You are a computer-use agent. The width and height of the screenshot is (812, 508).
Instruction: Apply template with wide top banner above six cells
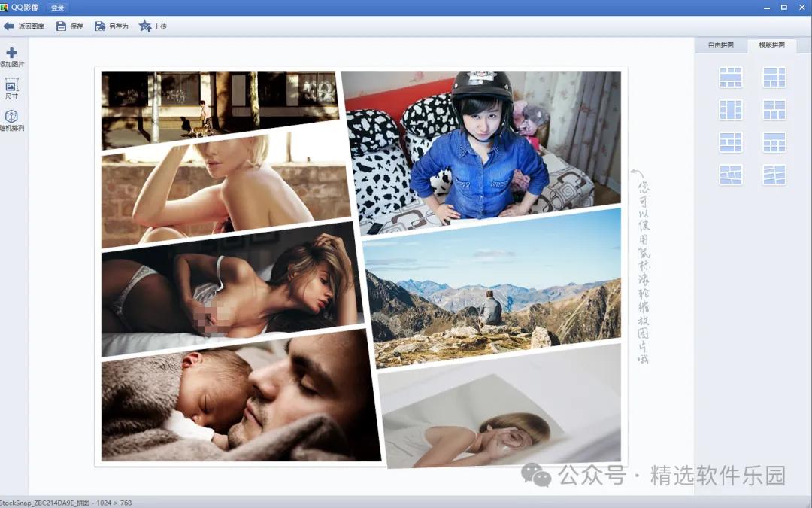[774, 142]
